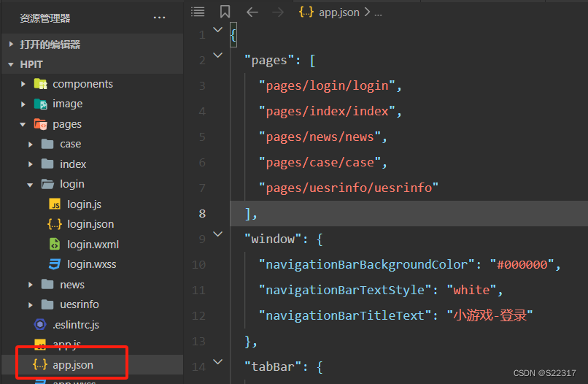
Task: Click the "pages/case/case" string
Action: click(x=320, y=163)
